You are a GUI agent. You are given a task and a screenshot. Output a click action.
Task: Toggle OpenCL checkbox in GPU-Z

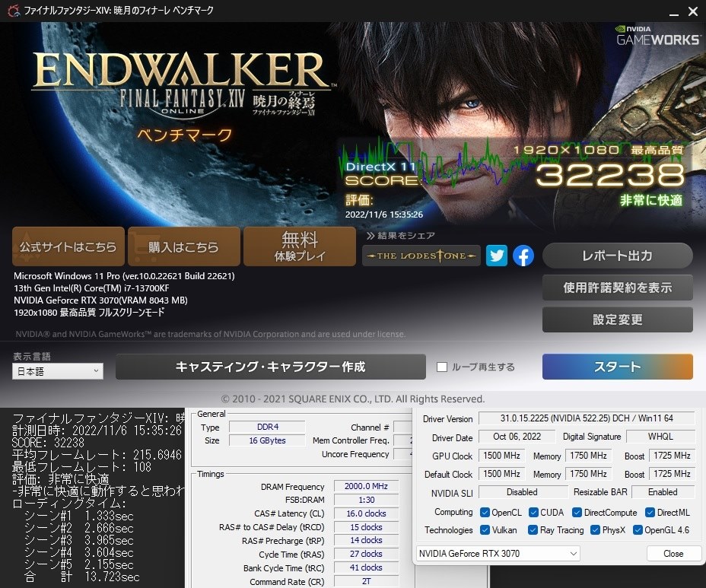pos(485,513)
